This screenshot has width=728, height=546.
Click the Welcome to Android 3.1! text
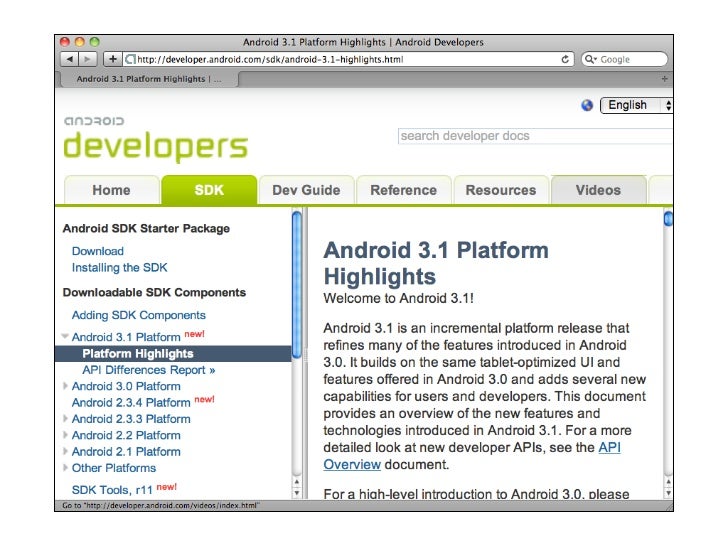point(398,298)
